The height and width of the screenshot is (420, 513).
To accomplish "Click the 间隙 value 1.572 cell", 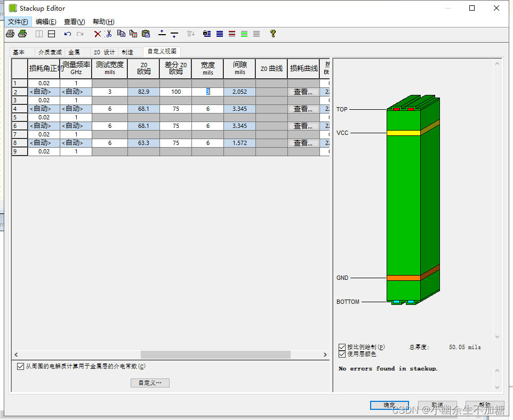I will 240,143.
